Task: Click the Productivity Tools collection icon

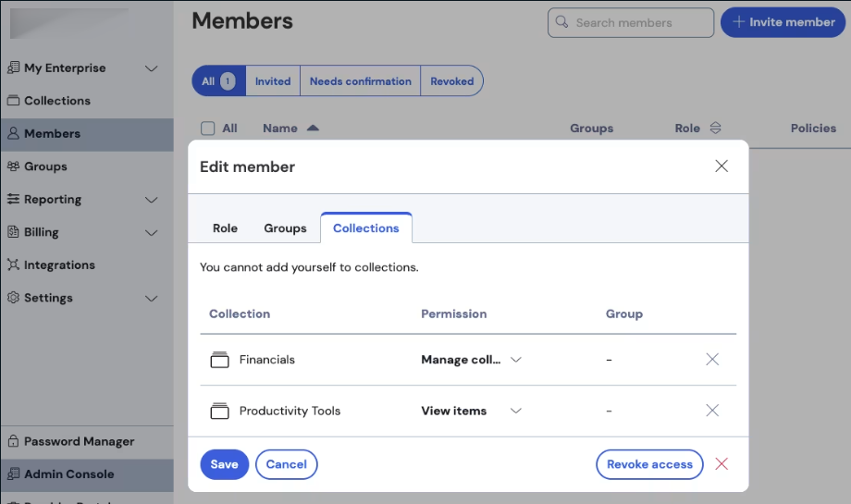Action: [219, 411]
